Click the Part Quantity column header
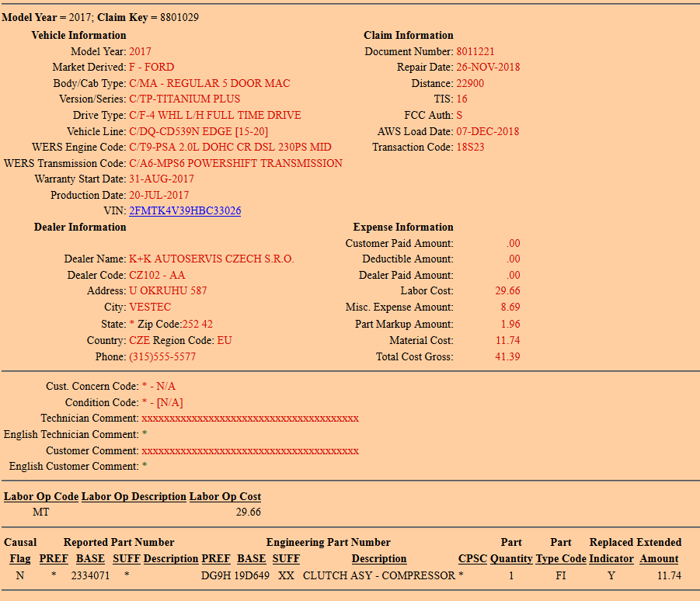Image resolution: width=700 pixels, height=601 pixels. pos(511,559)
